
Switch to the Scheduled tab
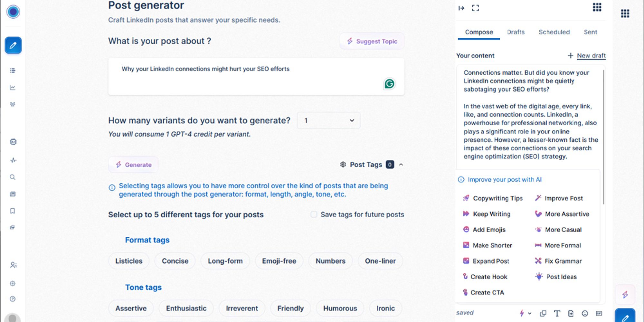pos(554,32)
